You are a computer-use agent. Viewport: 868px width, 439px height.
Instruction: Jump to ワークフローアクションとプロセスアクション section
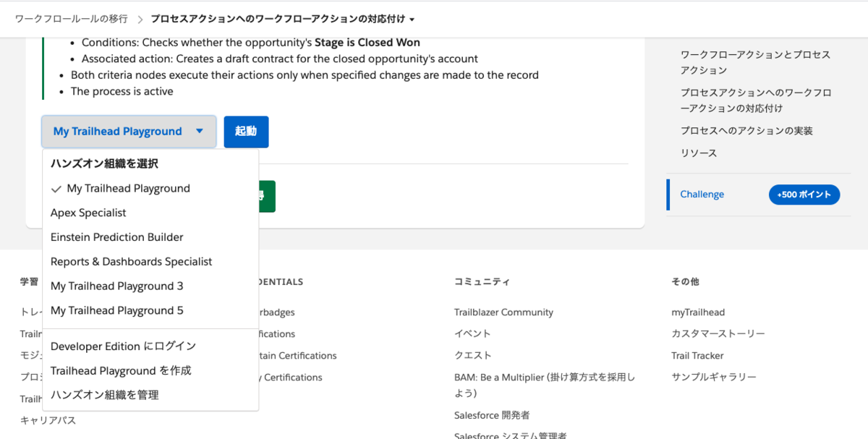coord(755,62)
